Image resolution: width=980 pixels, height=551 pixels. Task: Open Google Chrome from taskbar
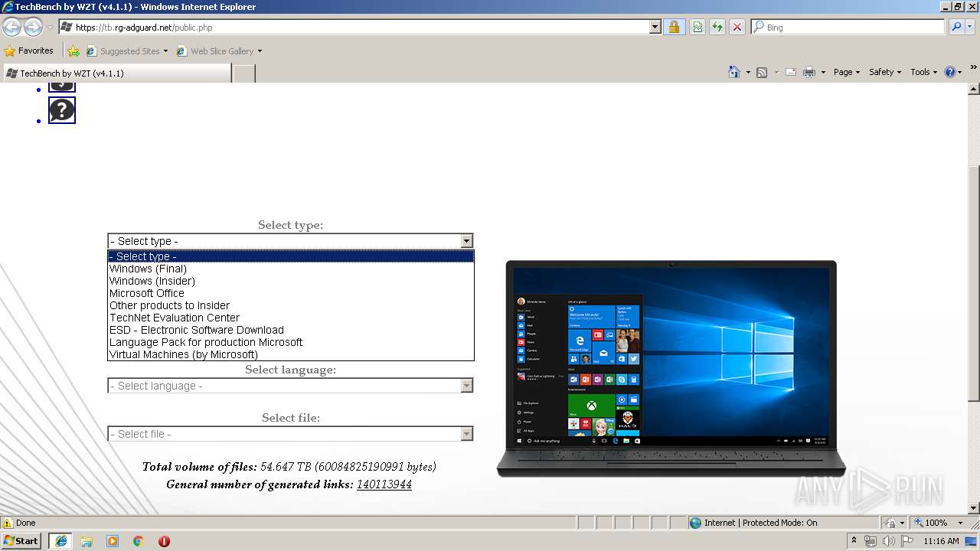(139, 541)
